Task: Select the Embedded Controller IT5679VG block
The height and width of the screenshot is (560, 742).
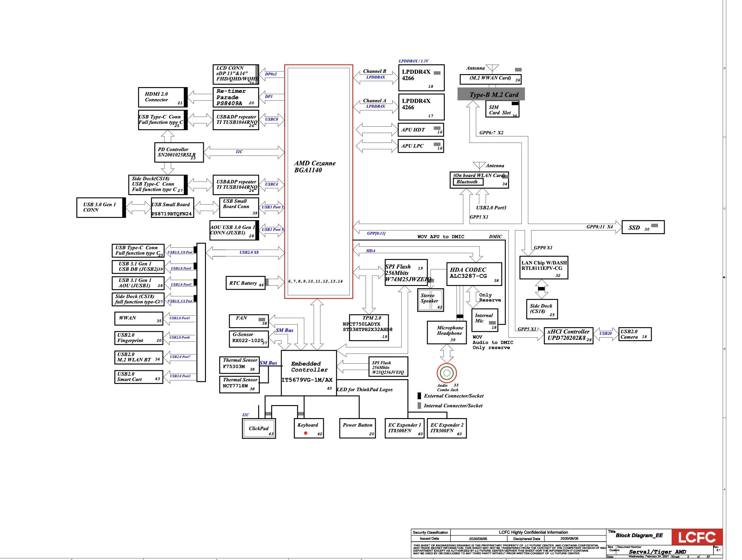Action: coord(309,372)
